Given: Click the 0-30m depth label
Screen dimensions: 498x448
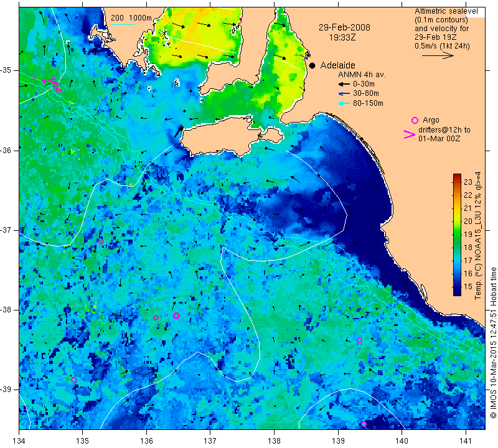Looking at the screenshot, I should (364, 84).
